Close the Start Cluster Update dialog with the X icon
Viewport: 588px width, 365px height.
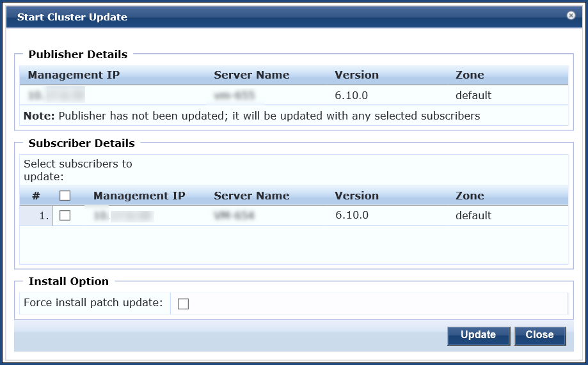pos(571,15)
